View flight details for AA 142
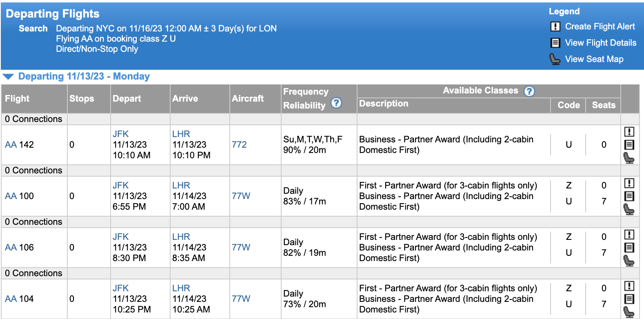Viewport: 644px width, 319px height. pyautogui.click(x=630, y=145)
